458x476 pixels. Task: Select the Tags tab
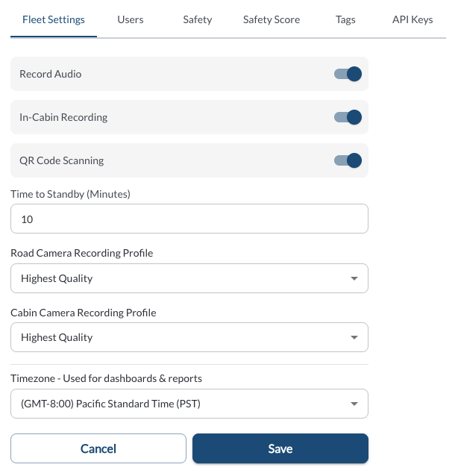[345, 19]
